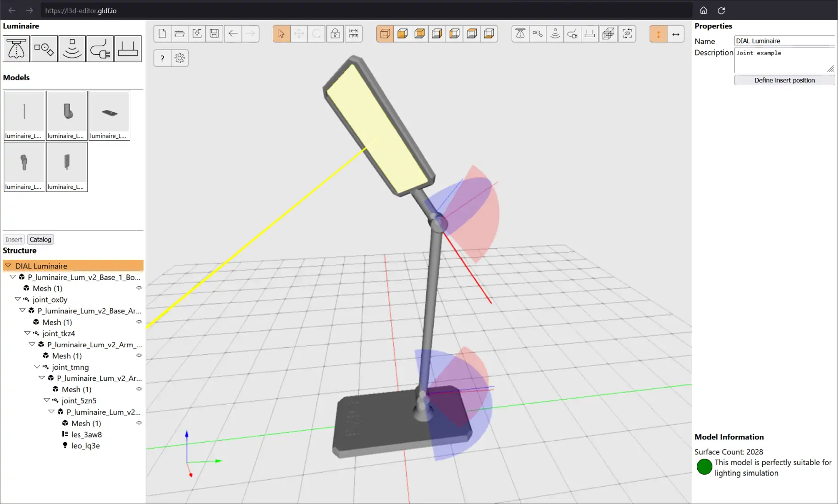The image size is (838, 504).
Task: Toggle visibility of the Mesh under P_luminaire_Lum_v2_Base_1
Action: click(x=139, y=288)
